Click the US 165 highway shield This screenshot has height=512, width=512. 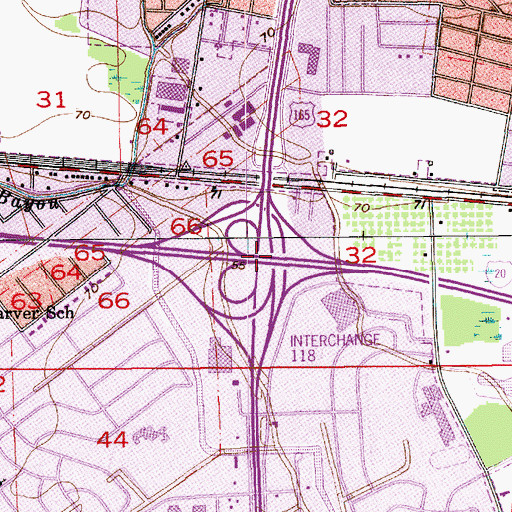[x=302, y=115]
